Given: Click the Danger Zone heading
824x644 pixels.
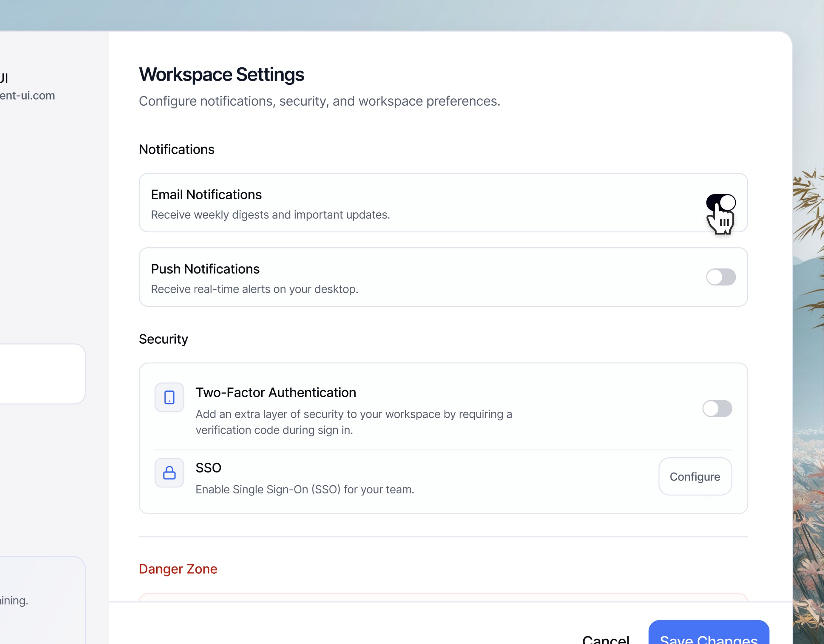Looking at the screenshot, I should 178,569.
